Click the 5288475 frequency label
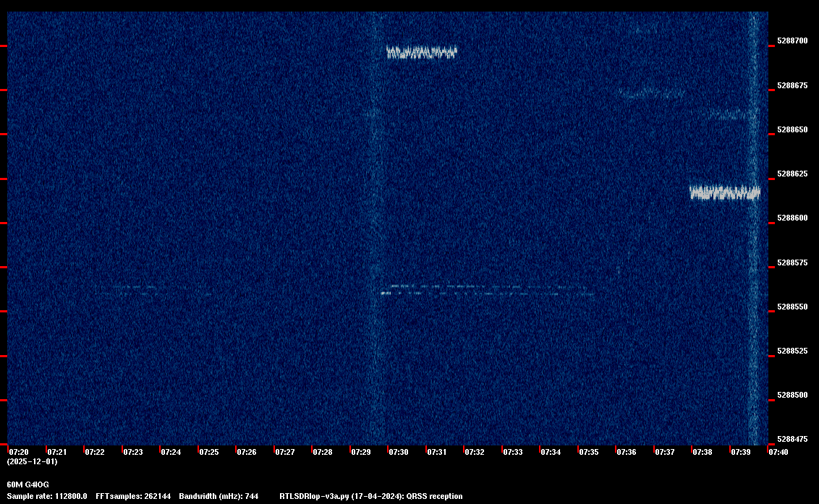Screen dimensions: 819x504 pos(792,439)
